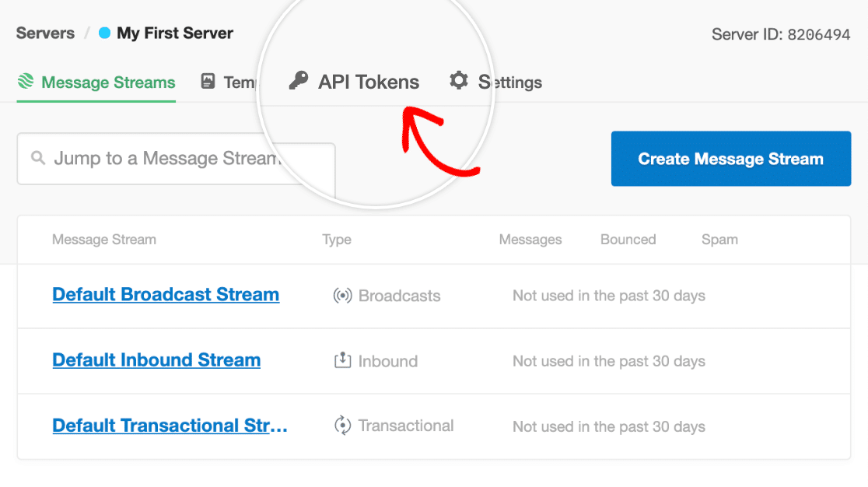868x487 pixels.
Task: Click the Inbound type icon
Action: 343,360
